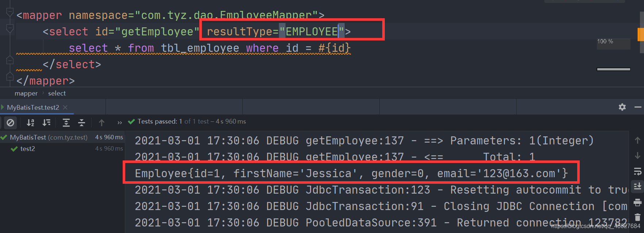Click fold end marker at closing select tag
The height and width of the screenshot is (233, 644).
click(10, 61)
